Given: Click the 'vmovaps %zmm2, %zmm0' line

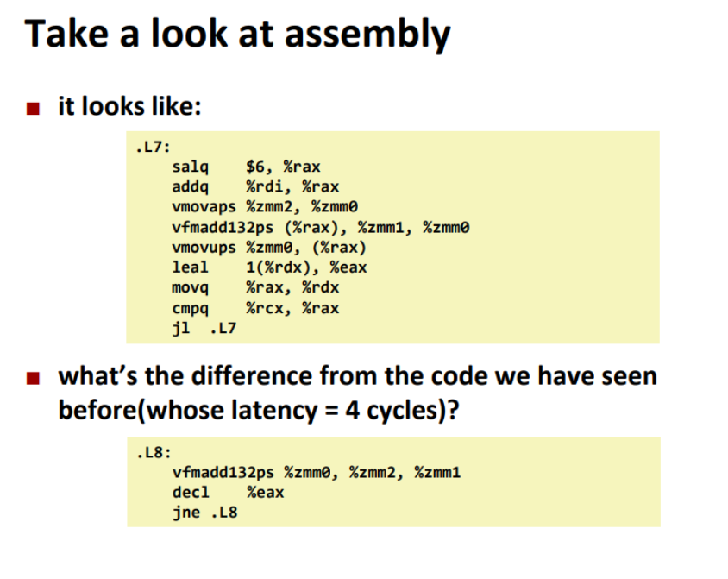Looking at the screenshot, I should click(265, 206).
